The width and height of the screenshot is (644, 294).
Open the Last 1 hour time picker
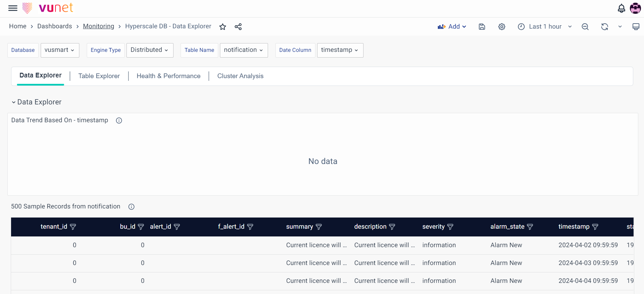pos(545,27)
